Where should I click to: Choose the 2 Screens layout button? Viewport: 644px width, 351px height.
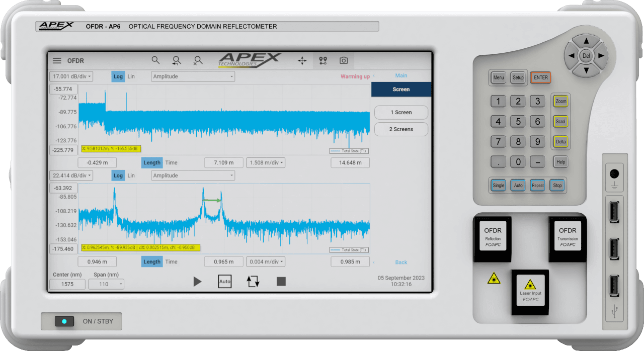click(x=401, y=129)
